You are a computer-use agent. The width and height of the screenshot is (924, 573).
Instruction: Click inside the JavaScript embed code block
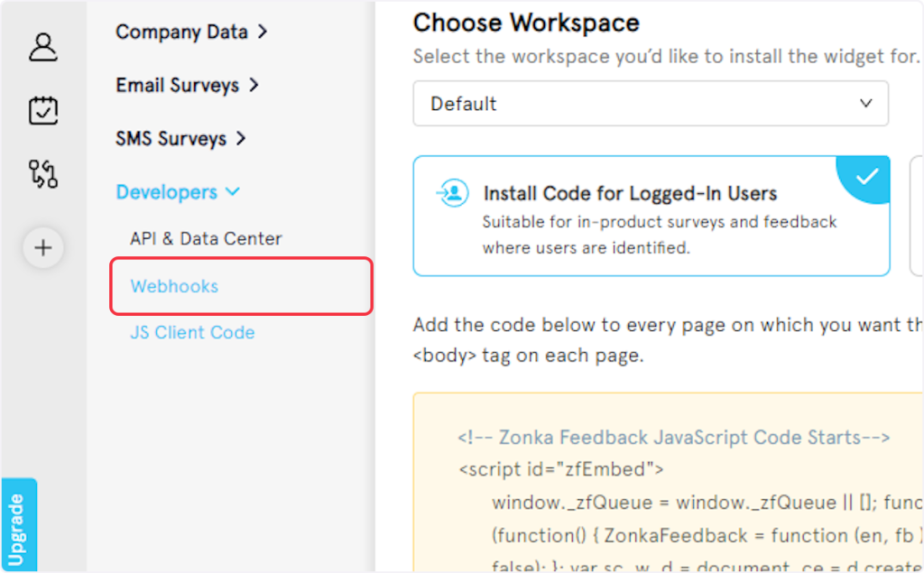pyautogui.click(x=668, y=487)
